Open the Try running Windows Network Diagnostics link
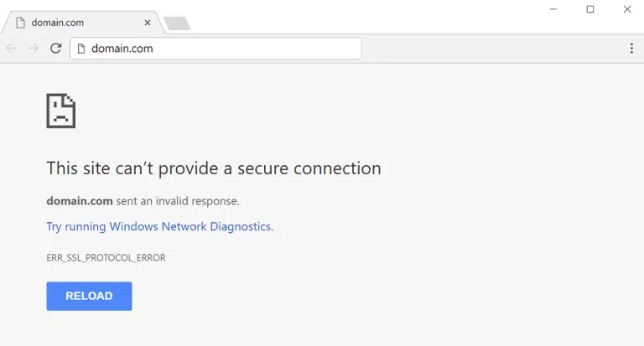The height and width of the screenshot is (346, 644). tap(159, 226)
